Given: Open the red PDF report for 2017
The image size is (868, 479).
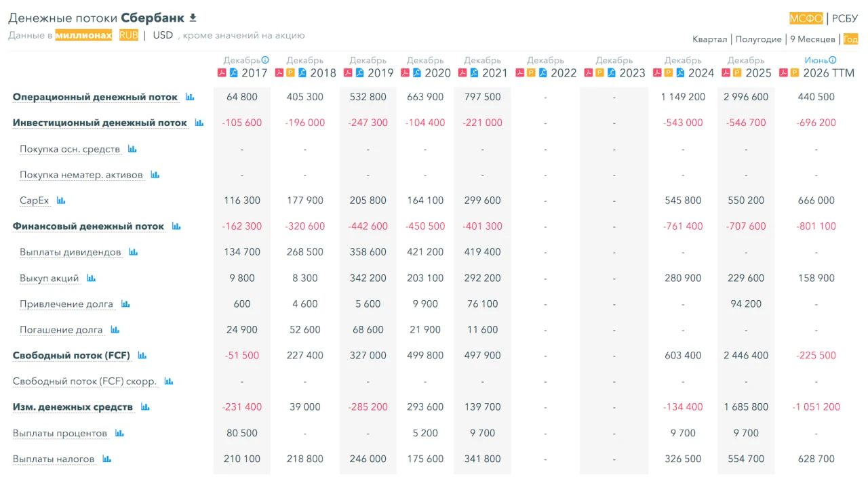Looking at the screenshot, I should [221, 72].
